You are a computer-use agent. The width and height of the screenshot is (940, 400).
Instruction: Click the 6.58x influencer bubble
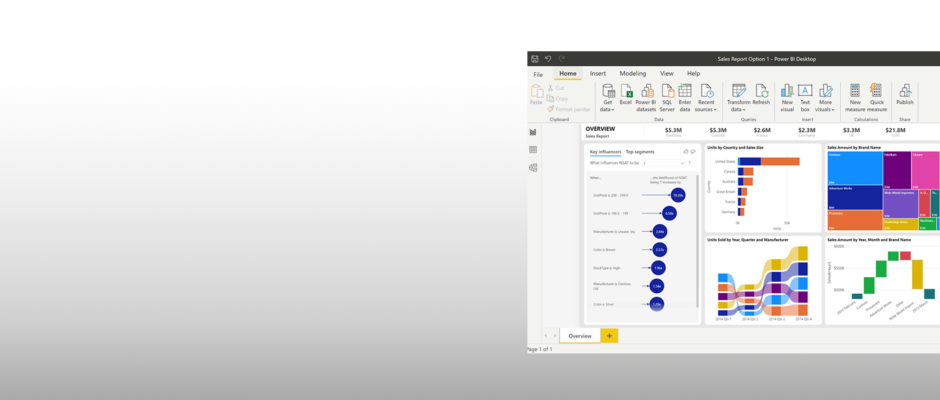point(670,213)
